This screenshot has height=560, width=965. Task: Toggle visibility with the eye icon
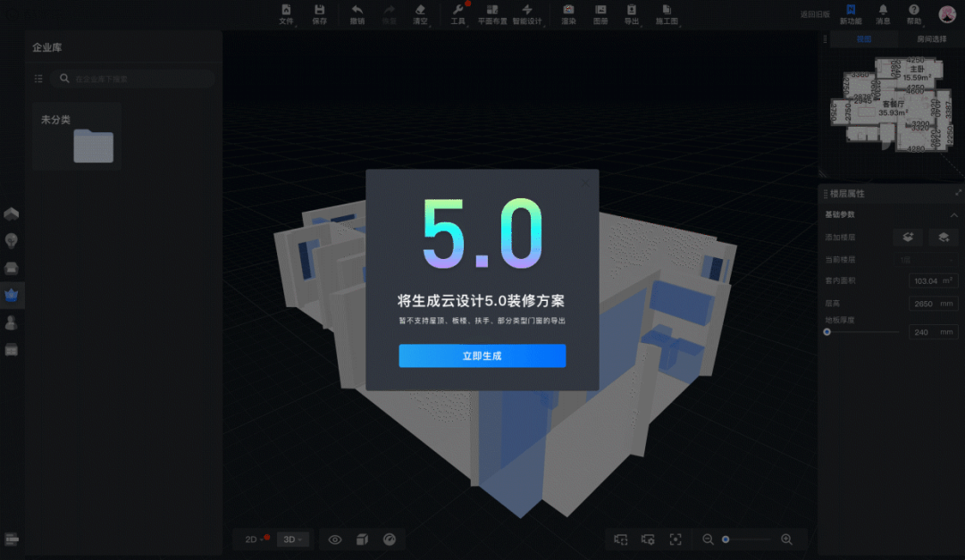(x=335, y=539)
